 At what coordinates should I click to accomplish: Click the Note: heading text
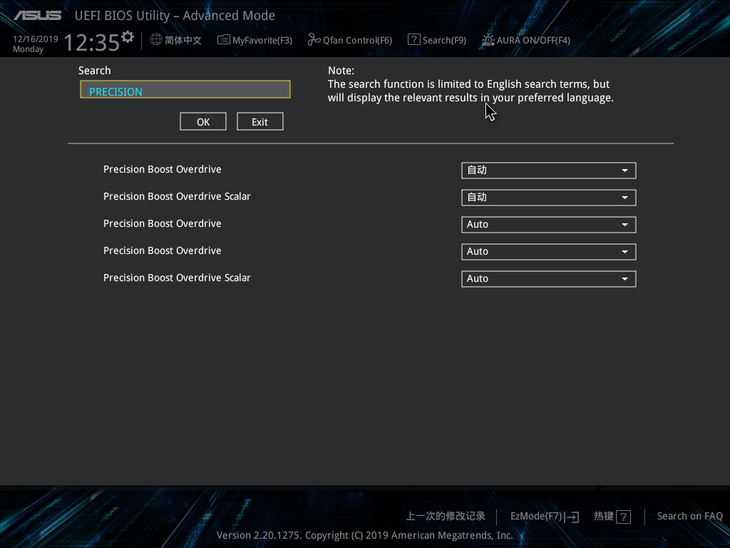click(x=341, y=70)
